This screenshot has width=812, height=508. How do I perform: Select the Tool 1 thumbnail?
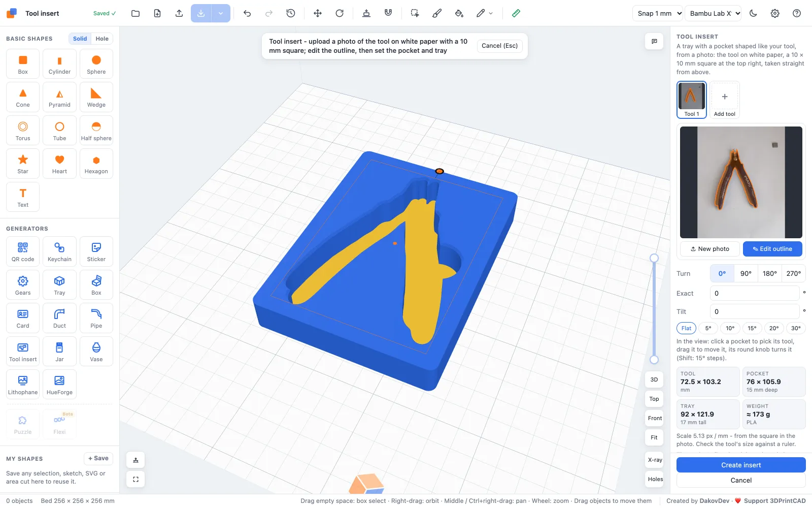pyautogui.click(x=692, y=100)
